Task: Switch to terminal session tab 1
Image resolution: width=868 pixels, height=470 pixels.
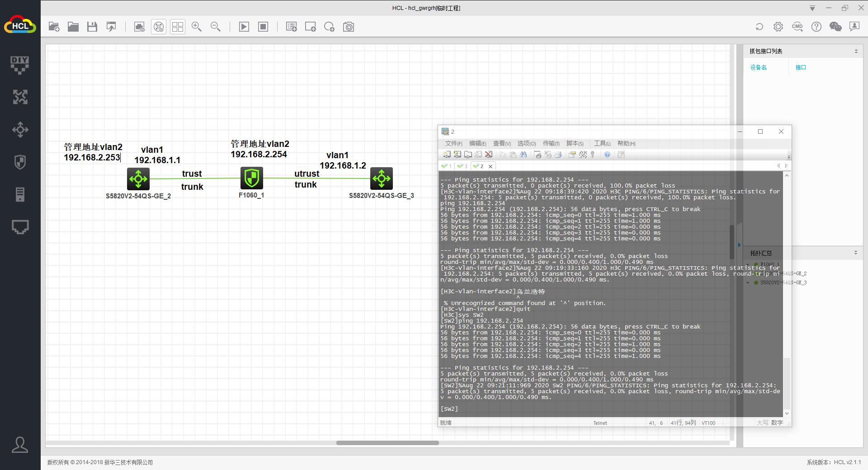Action: [x=446, y=166]
